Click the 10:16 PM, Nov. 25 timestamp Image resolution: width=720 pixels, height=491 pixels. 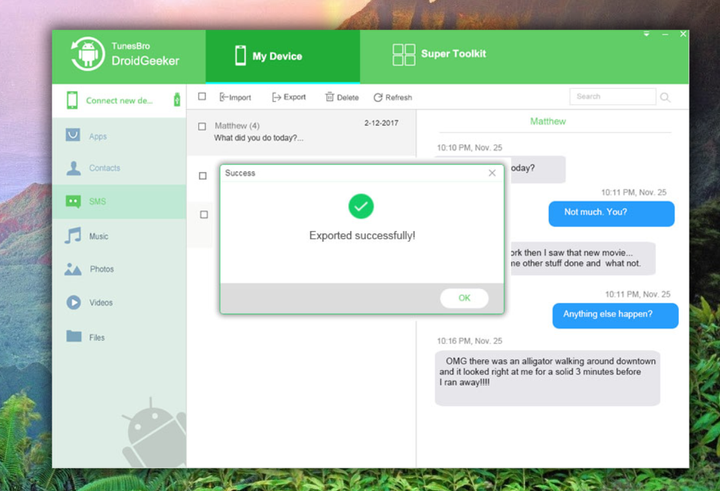tap(469, 341)
